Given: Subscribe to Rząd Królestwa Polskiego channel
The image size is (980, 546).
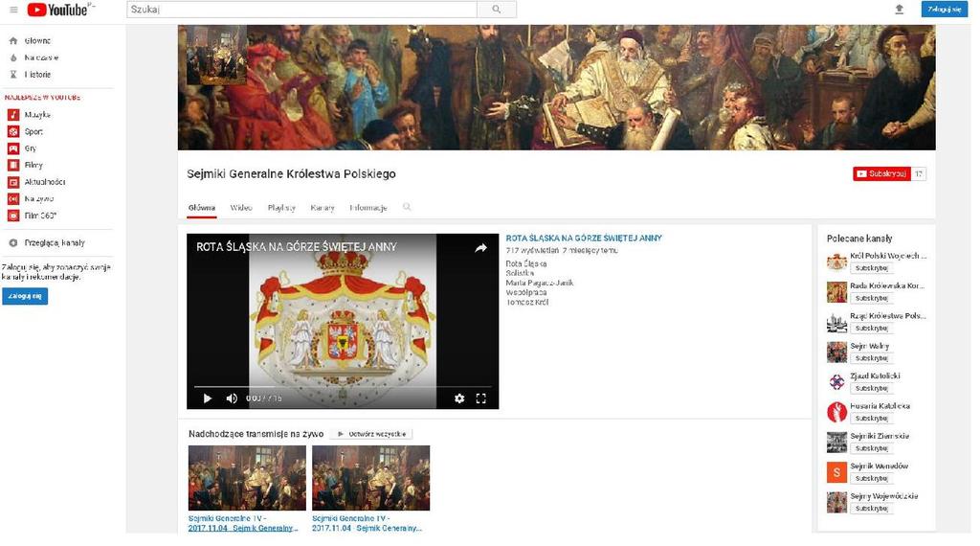Looking at the screenshot, I should click(871, 329).
